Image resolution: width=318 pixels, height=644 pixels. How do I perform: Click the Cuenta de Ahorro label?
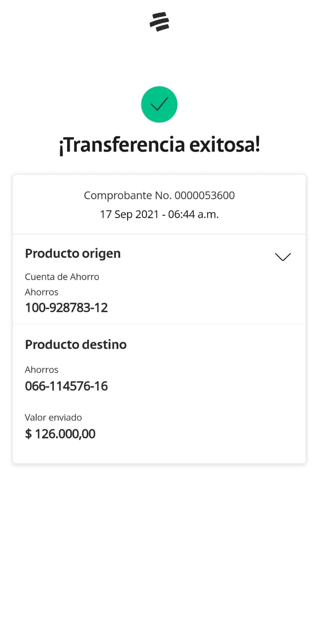coord(62,277)
